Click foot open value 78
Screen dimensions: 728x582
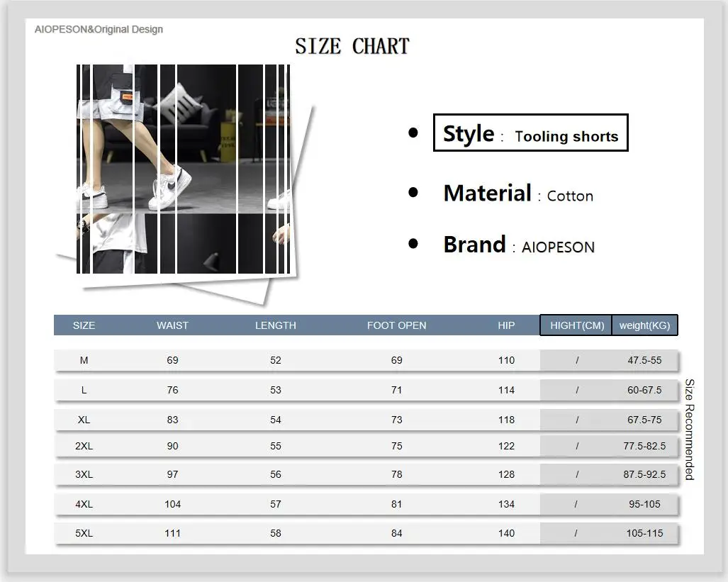click(396, 474)
